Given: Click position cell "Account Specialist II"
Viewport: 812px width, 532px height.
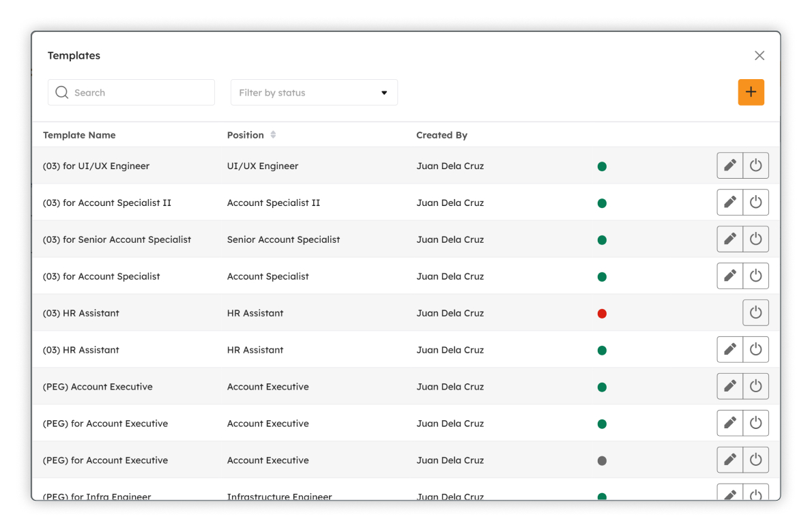Looking at the screenshot, I should 274,203.
